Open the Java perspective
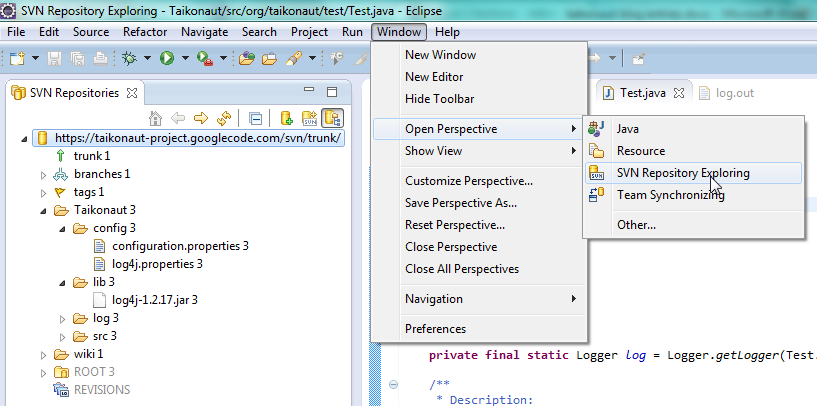The height and width of the screenshot is (406, 817). tap(693, 129)
